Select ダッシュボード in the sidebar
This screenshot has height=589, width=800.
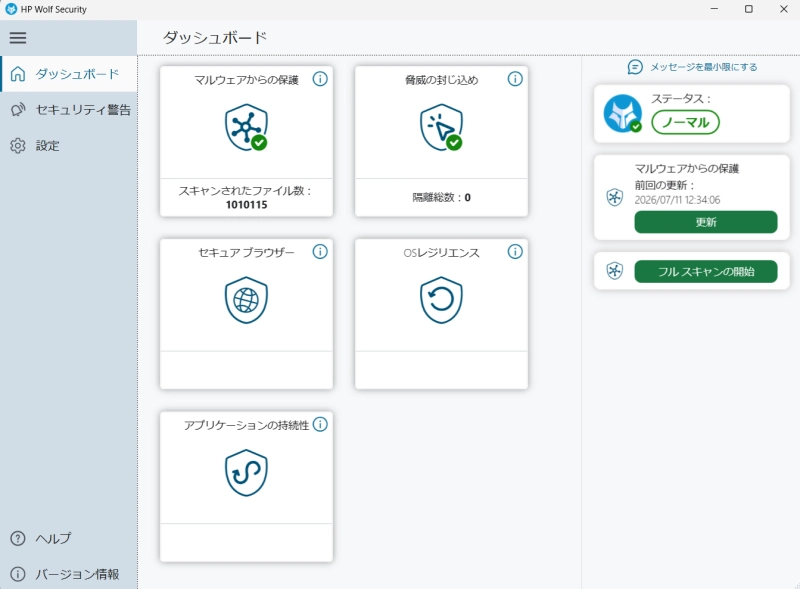[69, 74]
